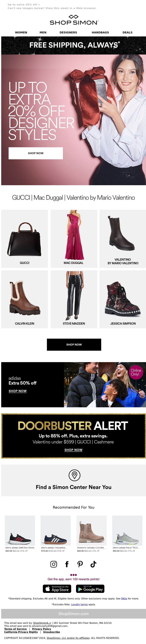Click Shop Now on the hero banner

point(36,153)
